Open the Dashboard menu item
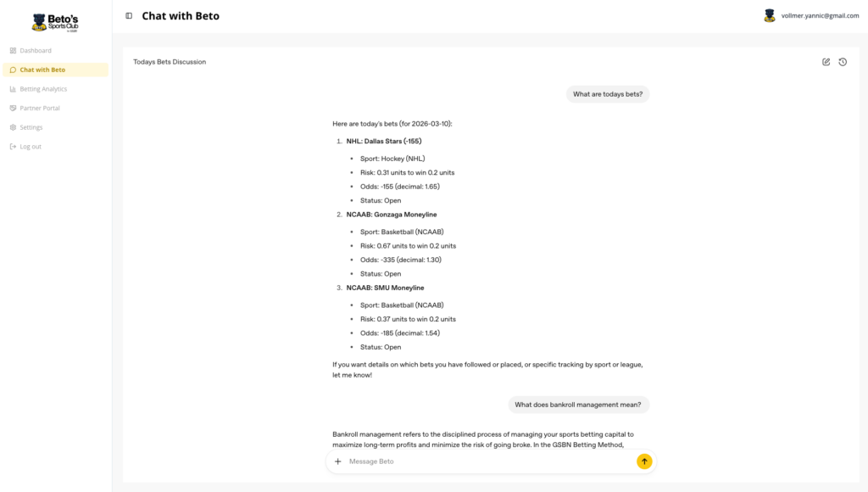The image size is (868, 492). pyautogui.click(x=36, y=51)
